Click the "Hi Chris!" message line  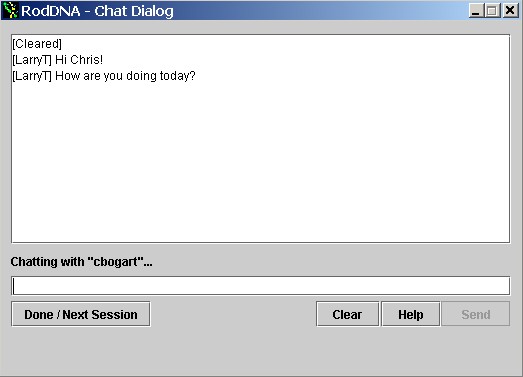(x=58, y=60)
